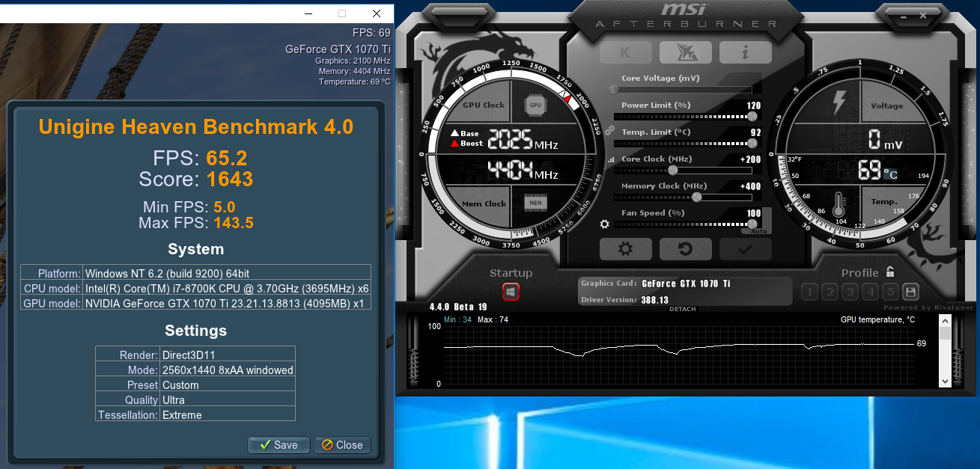Click the CPU model row i7-8700K text
Screen dimensions: 980x469
227,288
